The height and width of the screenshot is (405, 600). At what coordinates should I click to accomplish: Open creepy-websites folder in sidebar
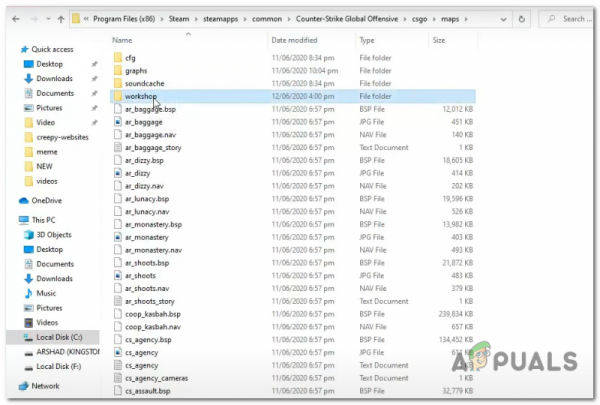pos(62,137)
